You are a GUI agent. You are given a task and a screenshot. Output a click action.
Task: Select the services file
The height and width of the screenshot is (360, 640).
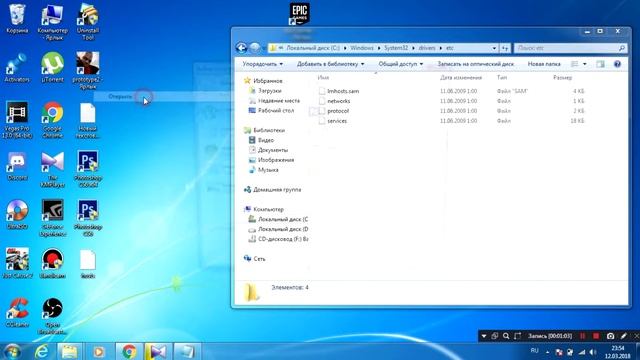(x=337, y=121)
